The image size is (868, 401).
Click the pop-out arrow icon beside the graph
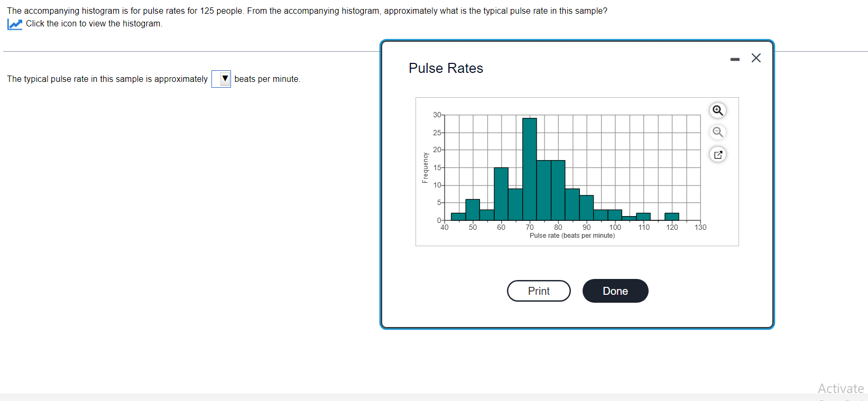click(x=717, y=154)
